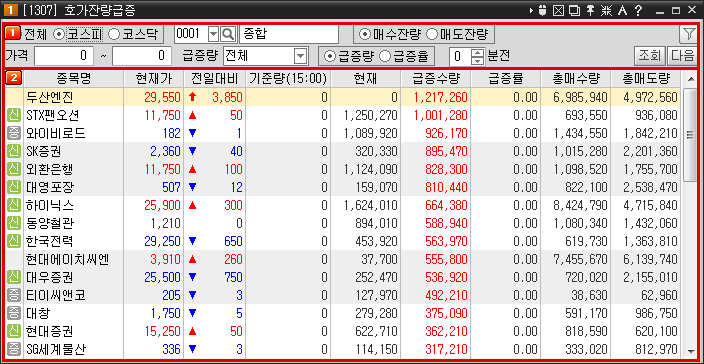Click the 다음 next button
Image resolution: width=704 pixels, height=364 pixels.
(682, 56)
